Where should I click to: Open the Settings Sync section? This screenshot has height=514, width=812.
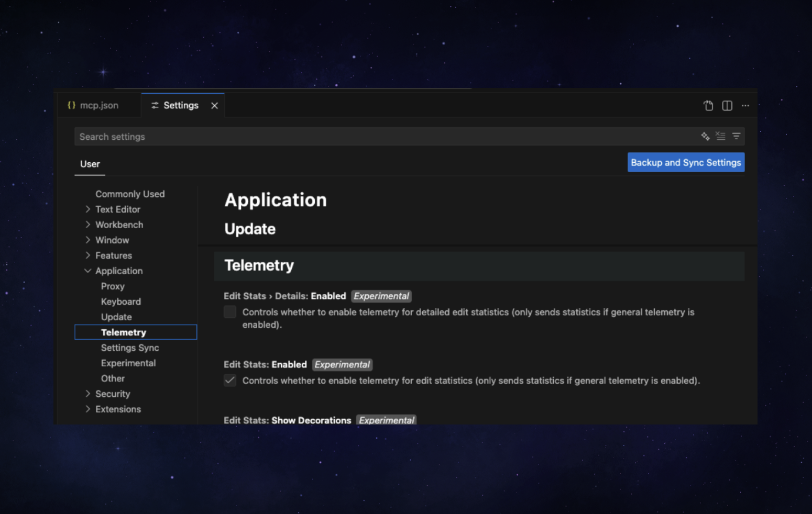(130, 348)
